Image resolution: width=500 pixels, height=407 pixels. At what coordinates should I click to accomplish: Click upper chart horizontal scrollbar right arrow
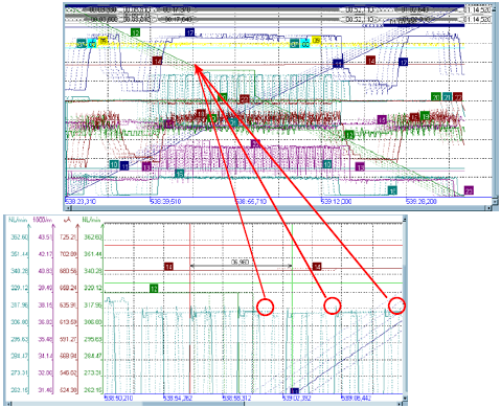pos(489,208)
